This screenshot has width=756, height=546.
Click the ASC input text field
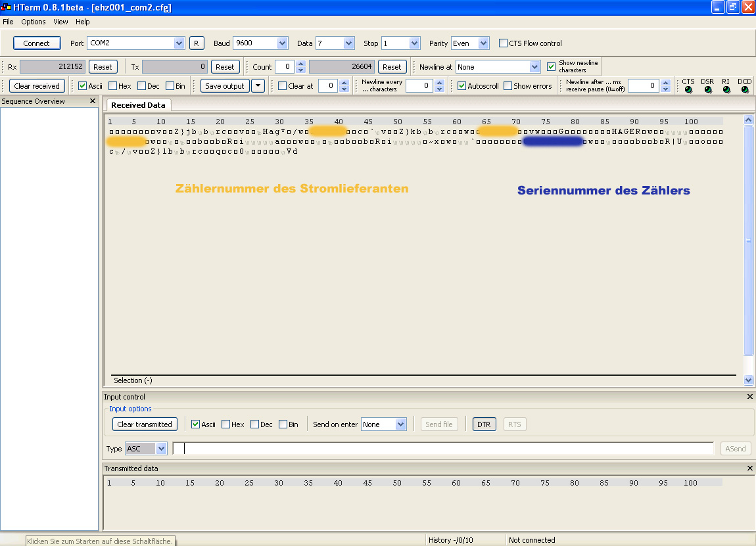tap(442, 449)
